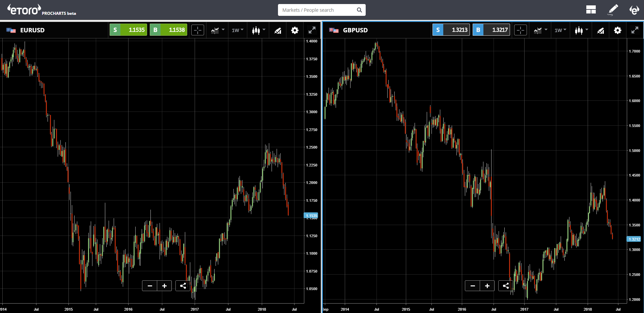Open the studies indicator icon on EURUSD
Screen dimensions: 644x313
click(278, 30)
